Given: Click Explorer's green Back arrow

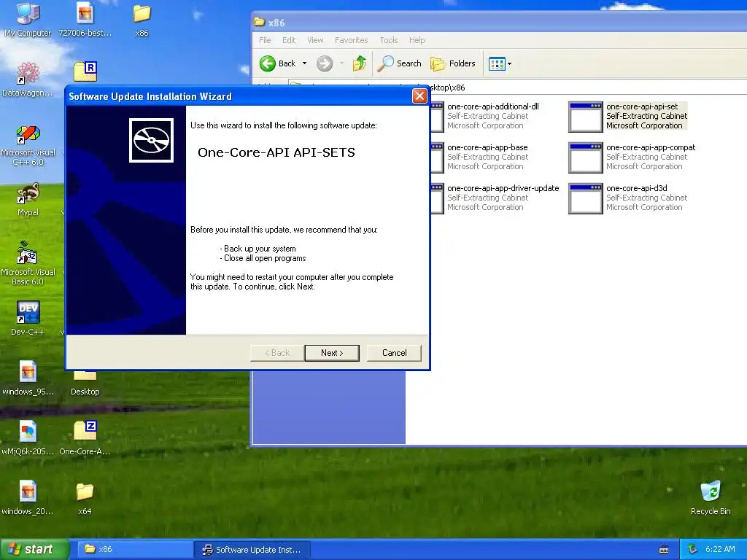Looking at the screenshot, I should click(x=268, y=63).
